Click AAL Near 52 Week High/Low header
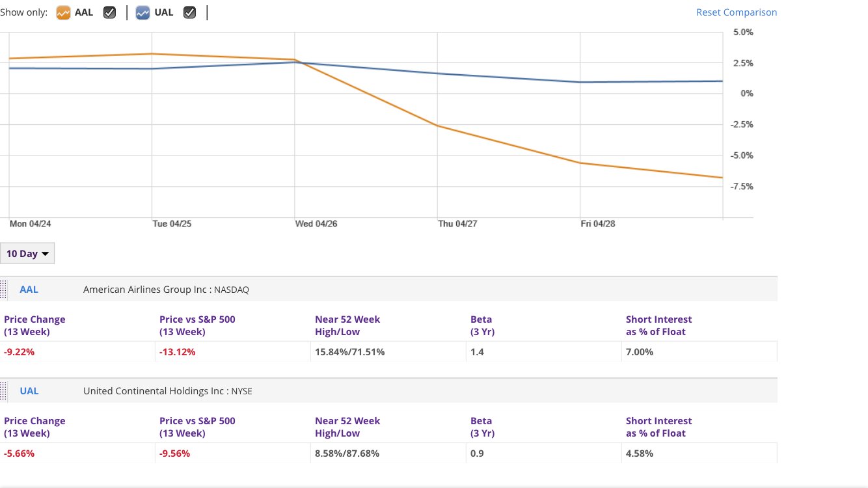The width and height of the screenshot is (868, 488). [x=347, y=325]
